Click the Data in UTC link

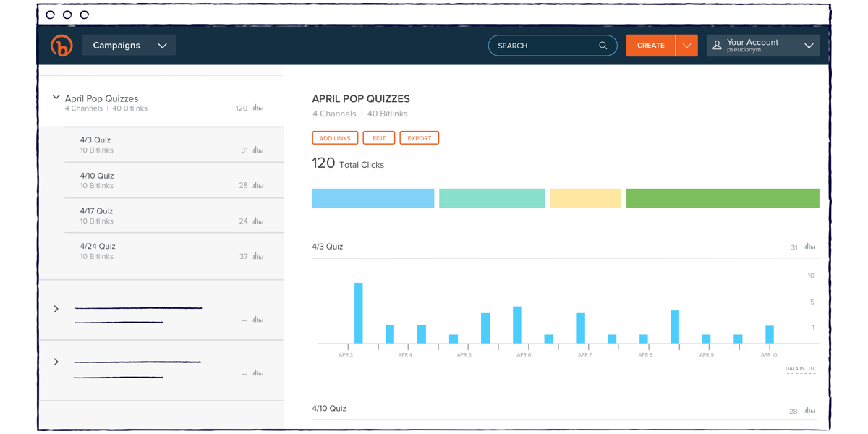(x=801, y=369)
